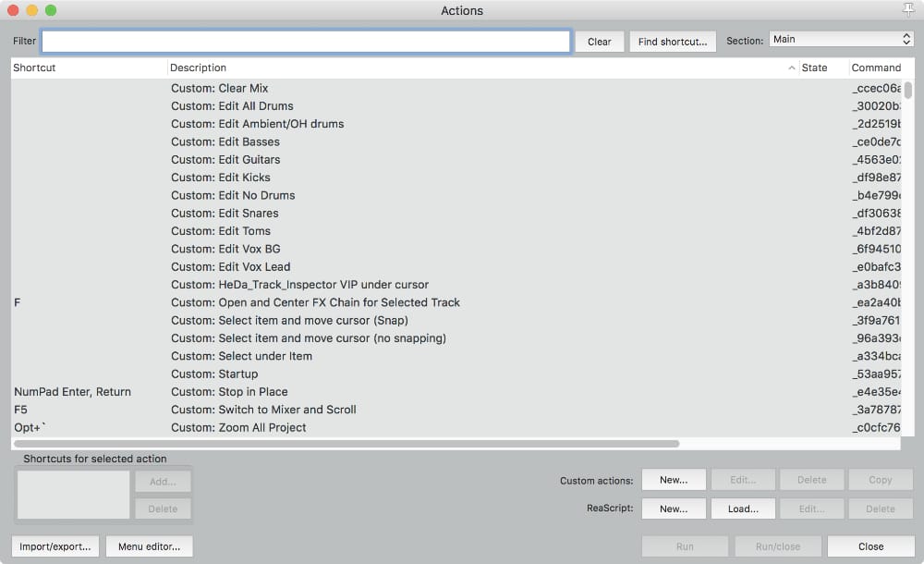Click the Add shortcut button
This screenshot has height=564, width=924.
pos(163,481)
